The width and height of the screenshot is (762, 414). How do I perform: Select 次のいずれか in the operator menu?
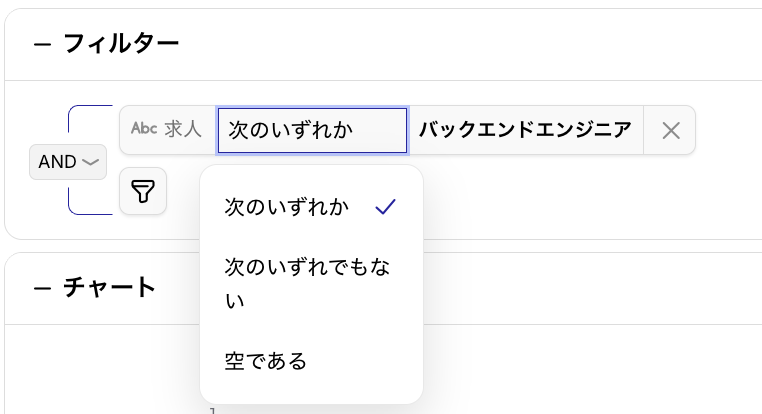point(287,207)
